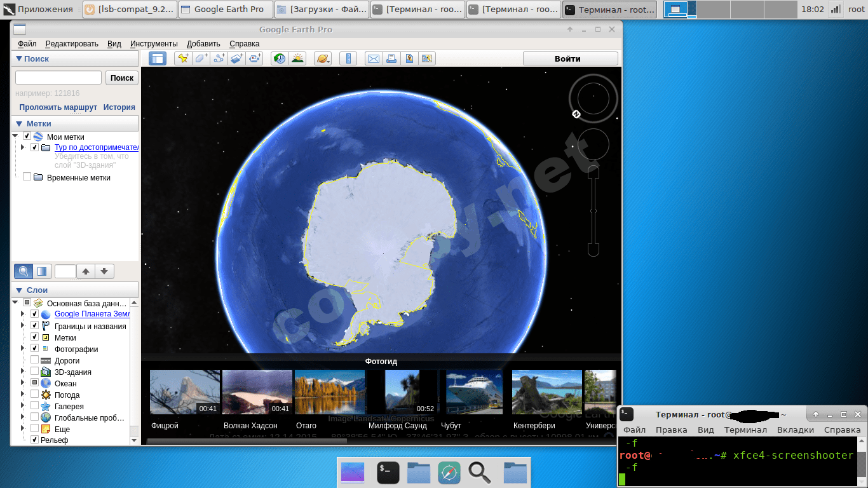868x488 pixels.
Task: Click the Add Placemark pushpin icon
Action: [x=183, y=58]
